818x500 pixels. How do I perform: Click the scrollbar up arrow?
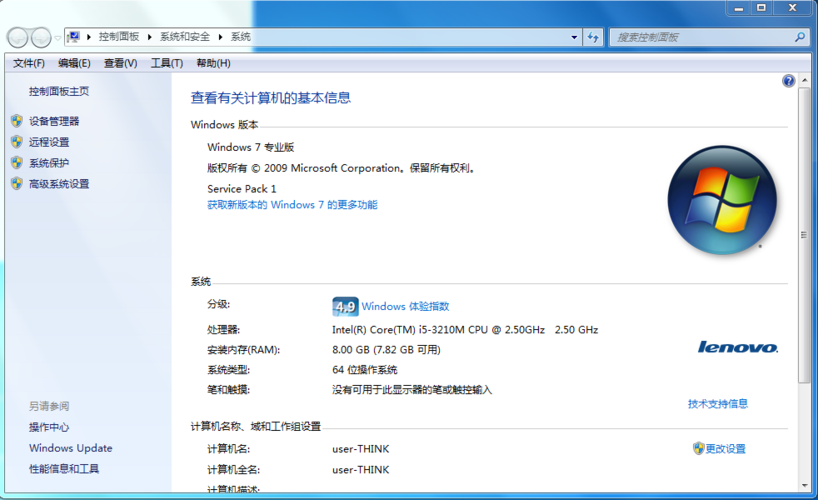(804, 80)
